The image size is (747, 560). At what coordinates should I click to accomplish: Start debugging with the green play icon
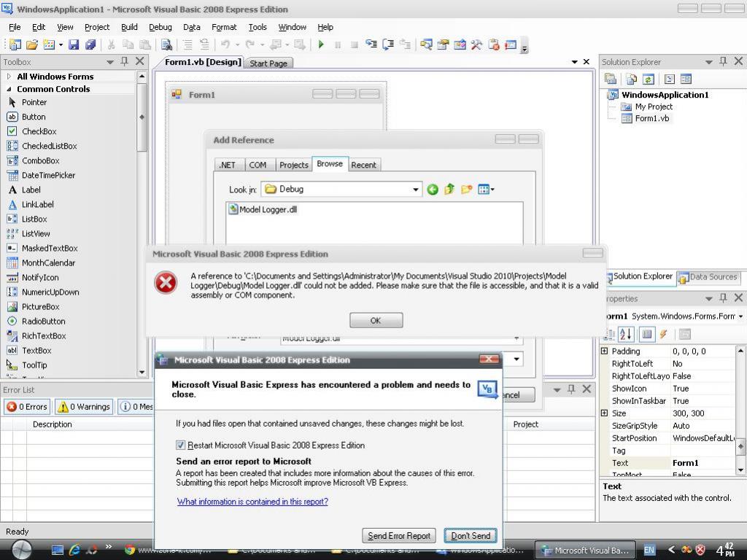[321, 44]
